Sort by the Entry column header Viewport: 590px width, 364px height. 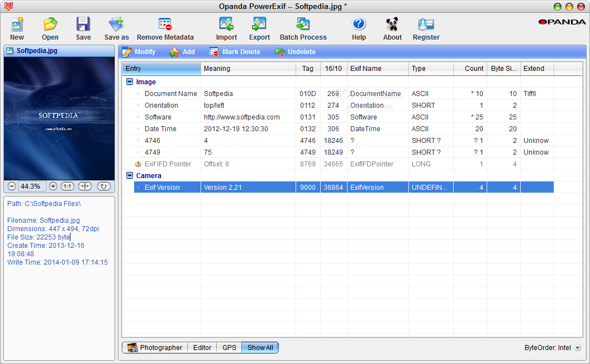point(161,69)
